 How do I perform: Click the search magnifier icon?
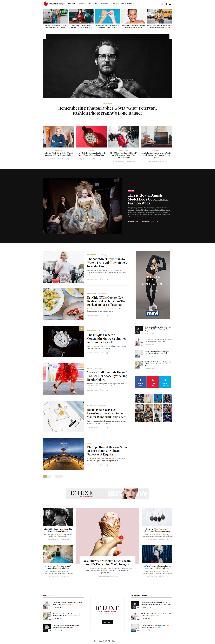[x=166, y=4]
